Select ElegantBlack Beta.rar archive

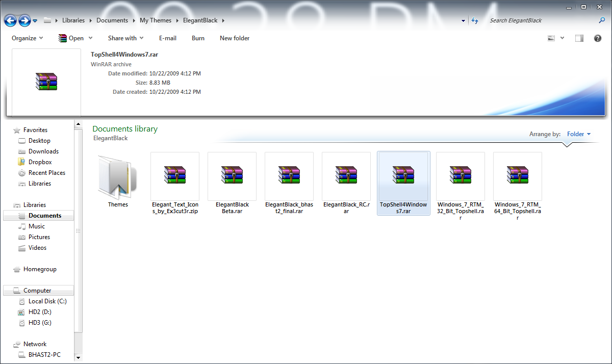click(232, 184)
